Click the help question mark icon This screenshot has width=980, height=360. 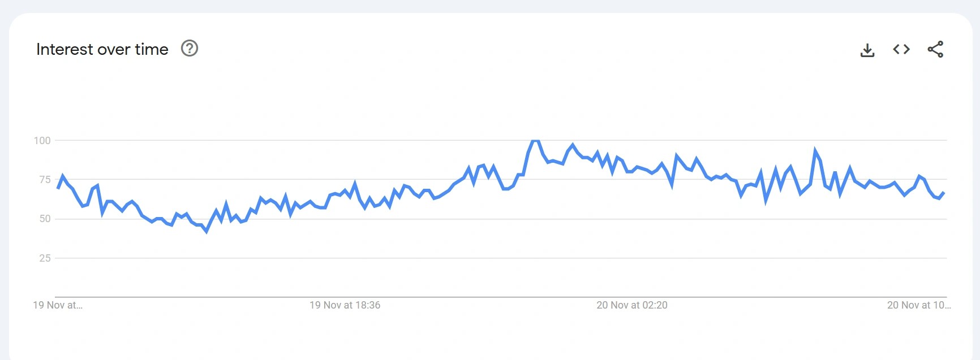[x=190, y=49]
